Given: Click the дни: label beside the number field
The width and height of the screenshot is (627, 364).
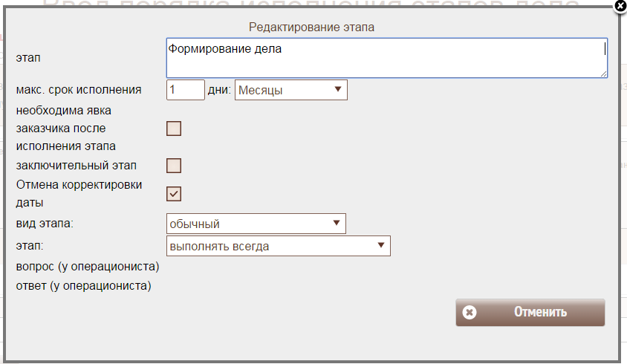Looking at the screenshot, I should point(219,91).
